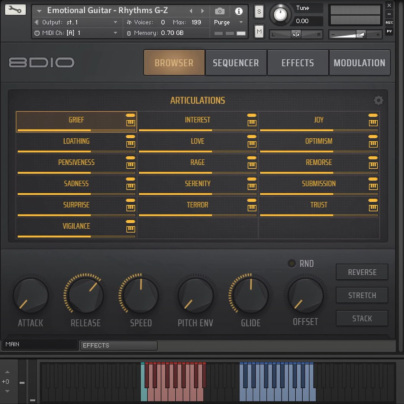Click keyboard icon for Optimism articulation
The image size is (404, 404).
coord(373,144)
